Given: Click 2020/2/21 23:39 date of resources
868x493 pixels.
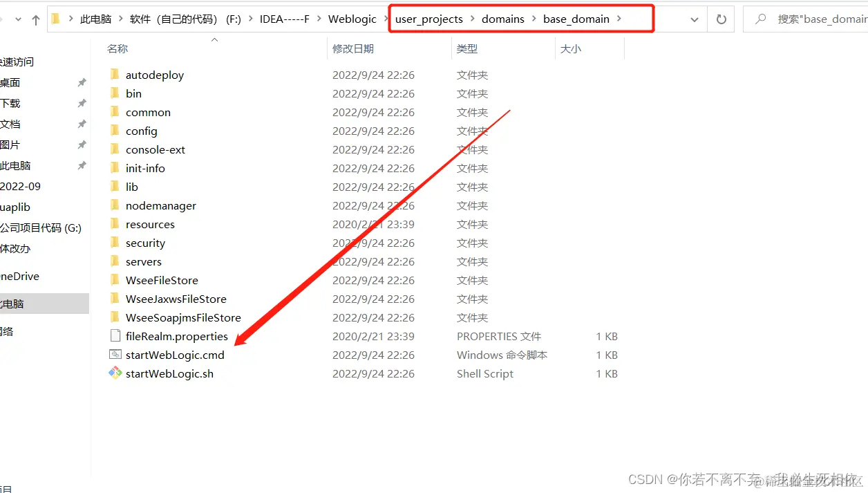Looking at the screenshot, I should click(373, 224).
